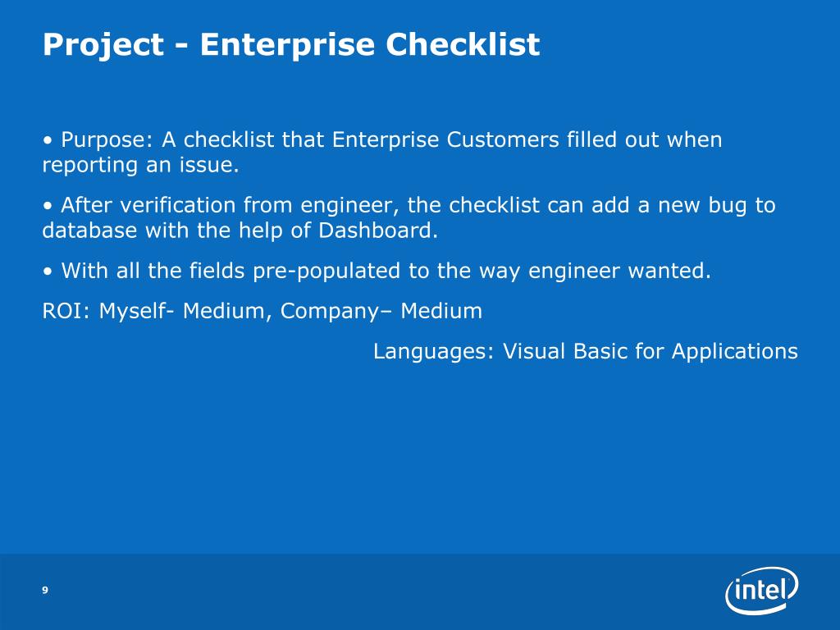This screenshot has width=840, height=630.
Task: Click the Intel logo
Action: (762, 591)
